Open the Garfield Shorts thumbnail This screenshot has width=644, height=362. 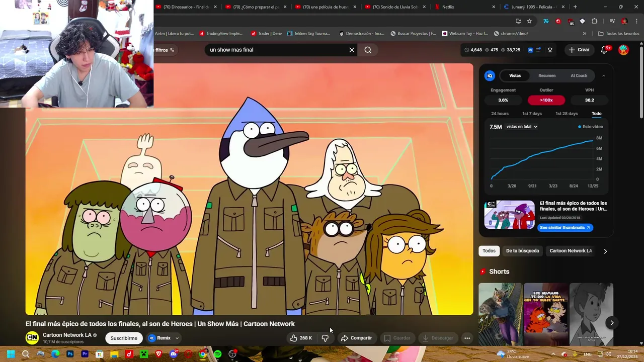pos(546,314)
